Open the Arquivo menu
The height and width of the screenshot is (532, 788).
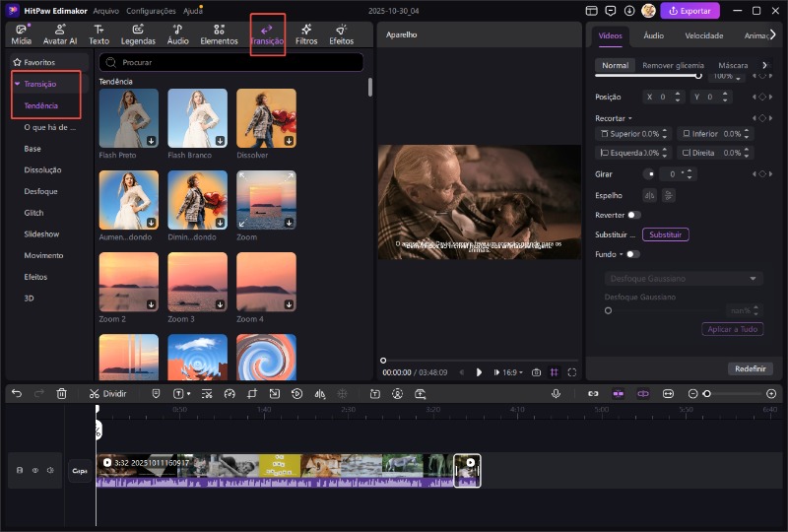point(105,10)
